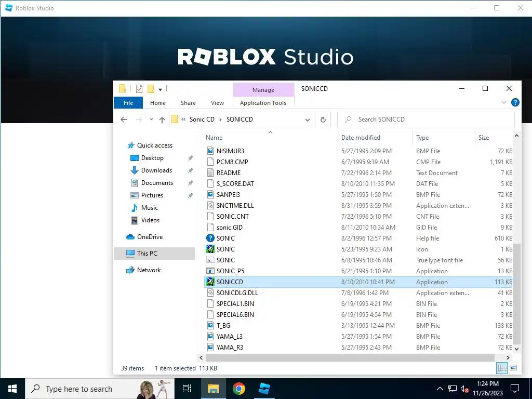Go back with the Back arrow

[124, 119]
